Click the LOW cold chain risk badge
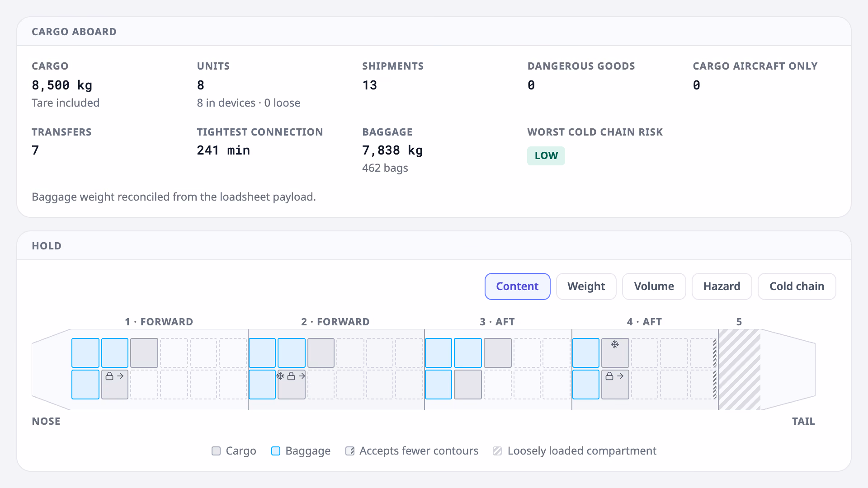The image size is (868, 488). coord(546,156)
